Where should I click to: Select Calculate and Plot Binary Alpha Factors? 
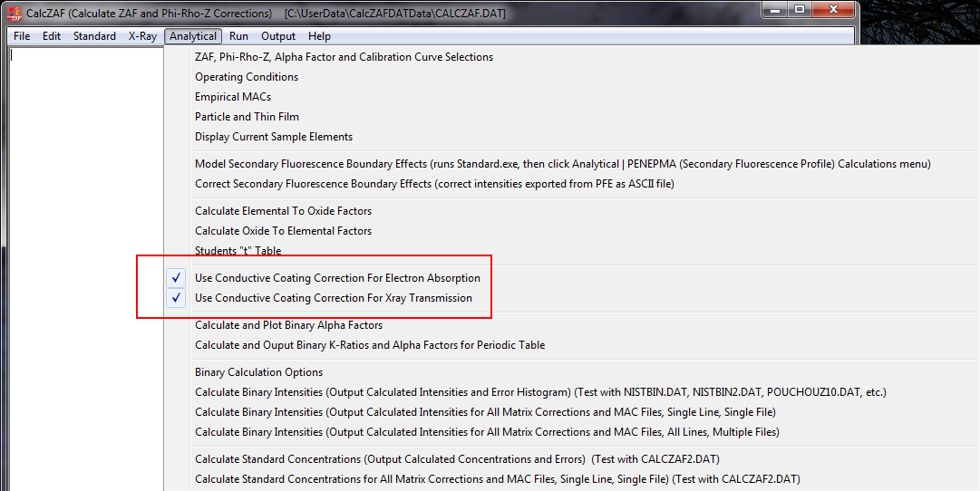(x=288, y=325)
